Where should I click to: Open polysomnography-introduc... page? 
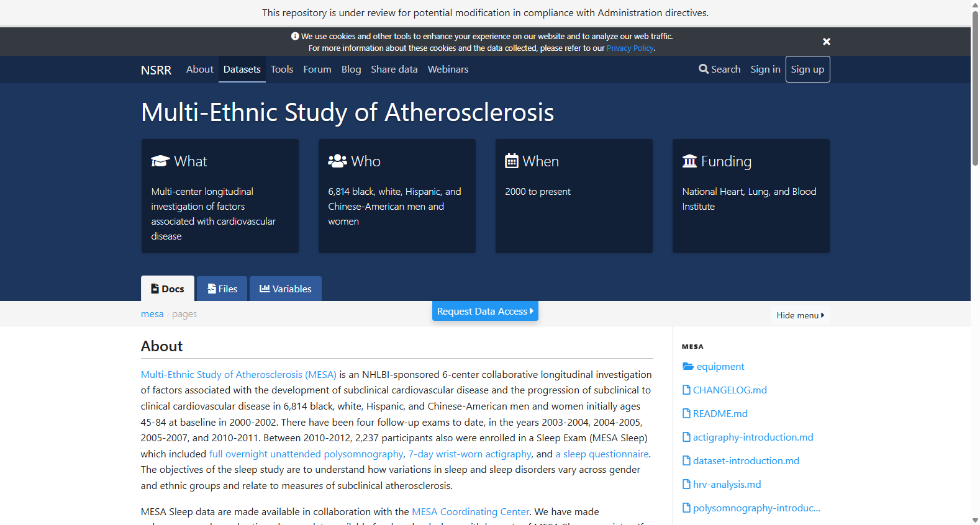756,508
